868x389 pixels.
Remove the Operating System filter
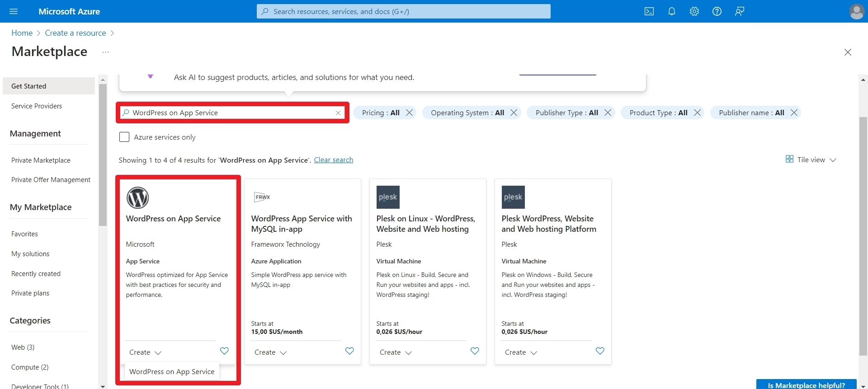click(x=514, y=112)
